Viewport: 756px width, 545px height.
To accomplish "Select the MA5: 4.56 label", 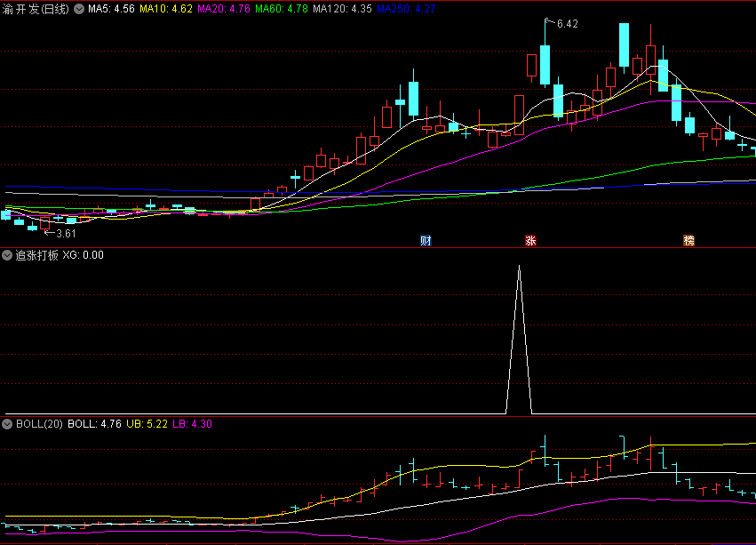I will pos(111,9).
